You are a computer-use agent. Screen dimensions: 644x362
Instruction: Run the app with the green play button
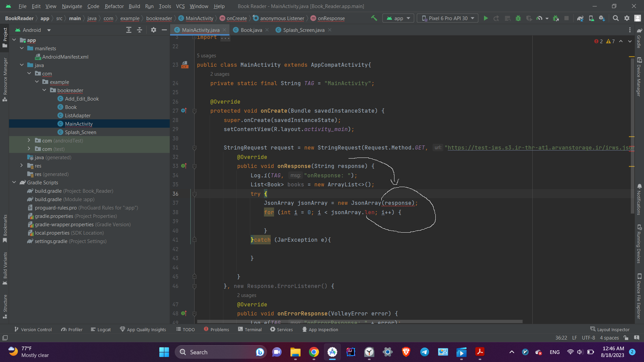(485, 18)
